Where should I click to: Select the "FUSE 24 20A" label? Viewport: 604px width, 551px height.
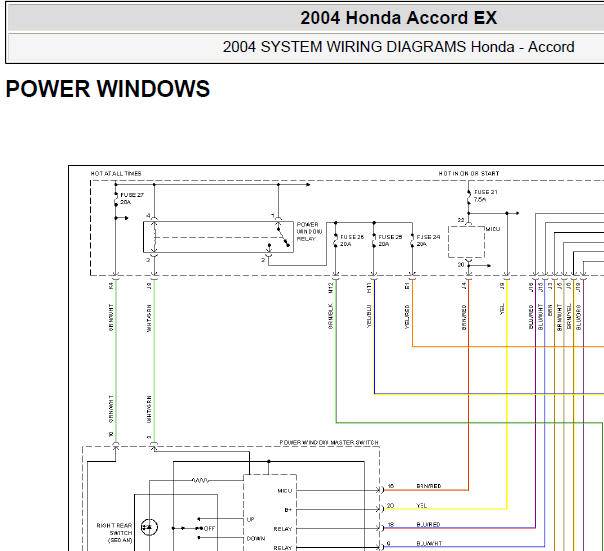click(428, 241)
